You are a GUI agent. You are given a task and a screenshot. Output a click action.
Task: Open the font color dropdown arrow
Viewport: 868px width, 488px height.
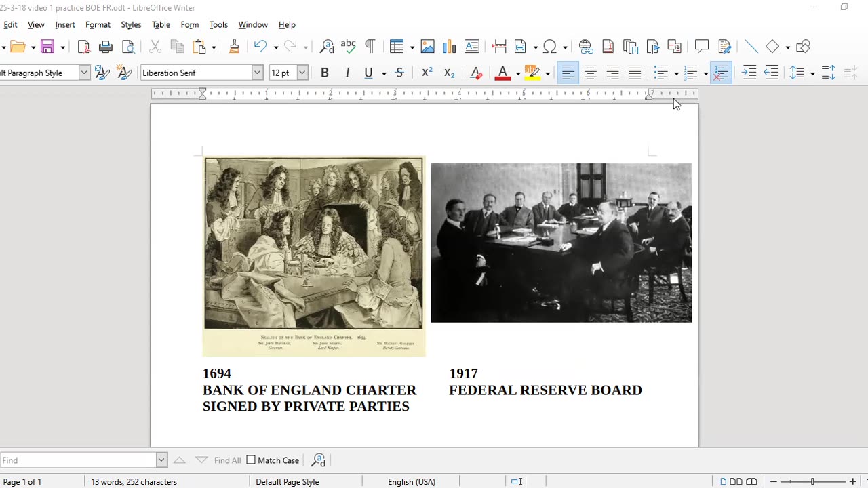click(517, 73)
